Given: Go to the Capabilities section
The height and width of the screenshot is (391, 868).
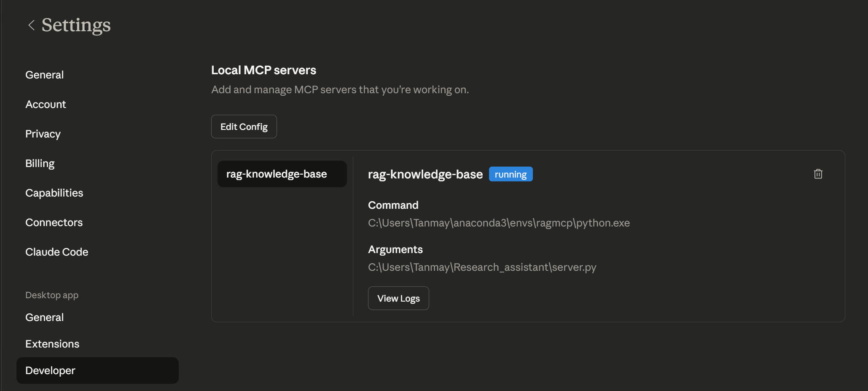Looking at the screenshot, I should click(x=54, y=193).
